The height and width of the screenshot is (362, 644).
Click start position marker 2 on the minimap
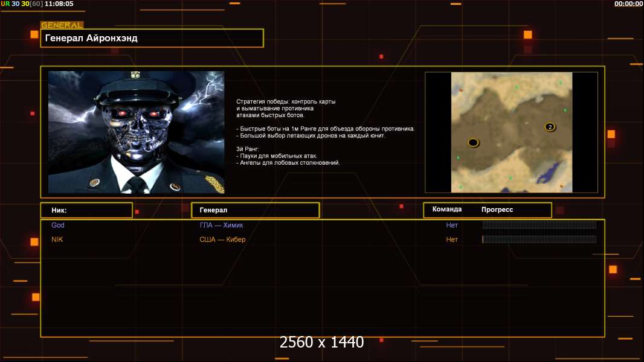point(550,127)
